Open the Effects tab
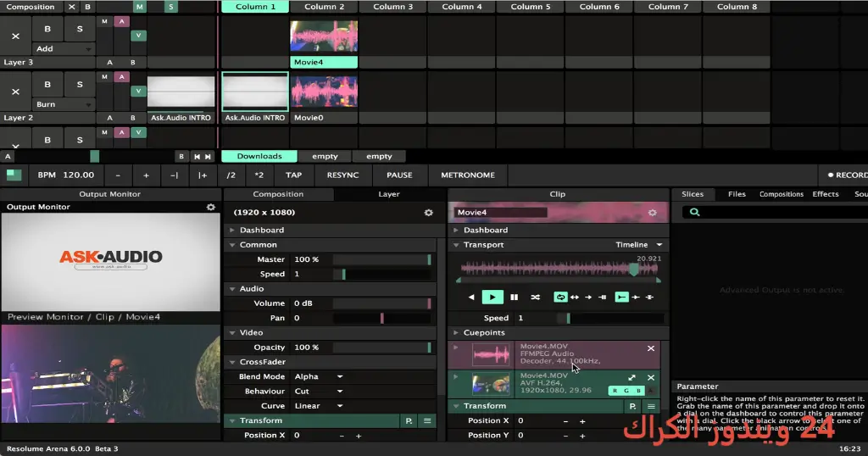Viewport: 868px width, 456px height. coord(826,194)
